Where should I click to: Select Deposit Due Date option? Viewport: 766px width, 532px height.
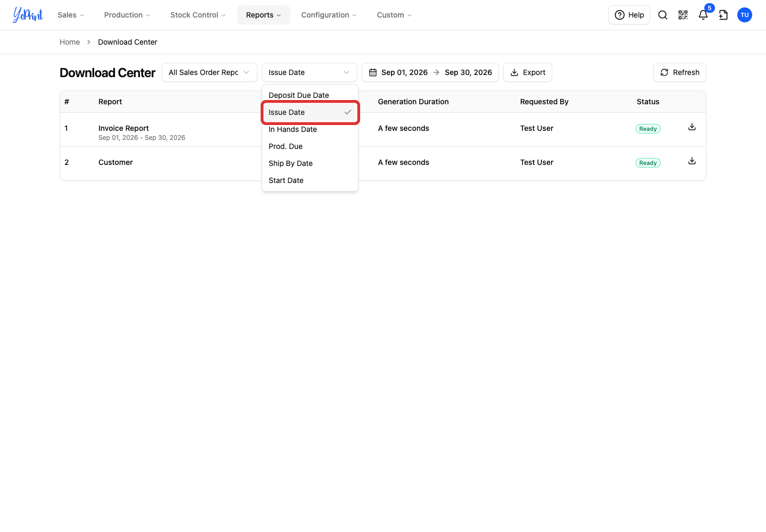click(310, 95)
